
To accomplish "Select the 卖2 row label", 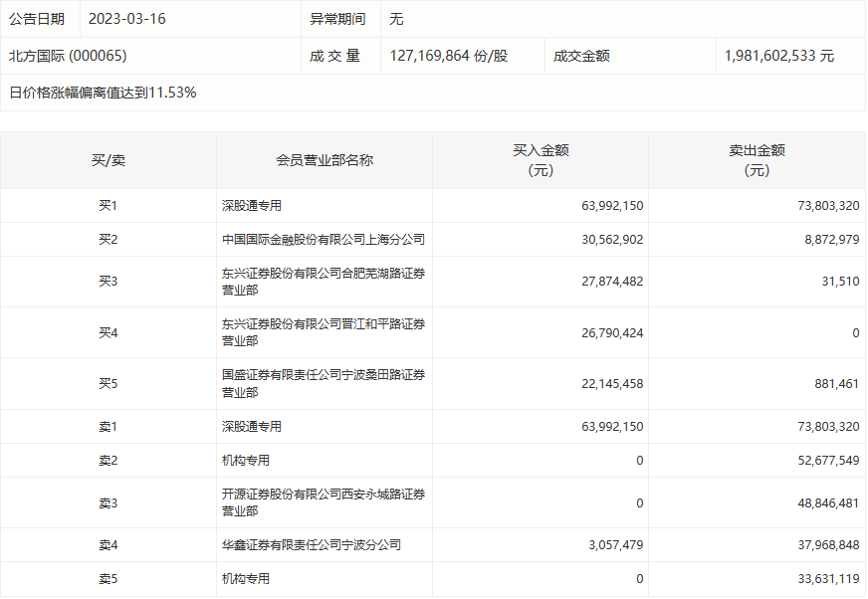I will tap(108, 461).
